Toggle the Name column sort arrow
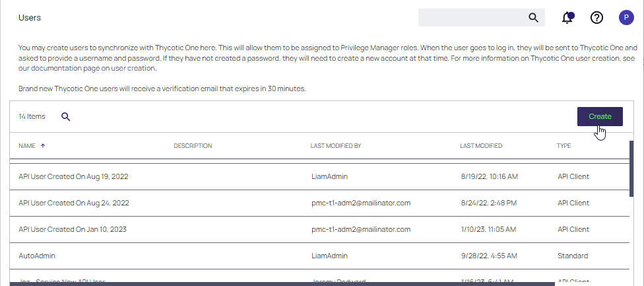The height and width of the screenshot is (286, 644). click(43, 146)
